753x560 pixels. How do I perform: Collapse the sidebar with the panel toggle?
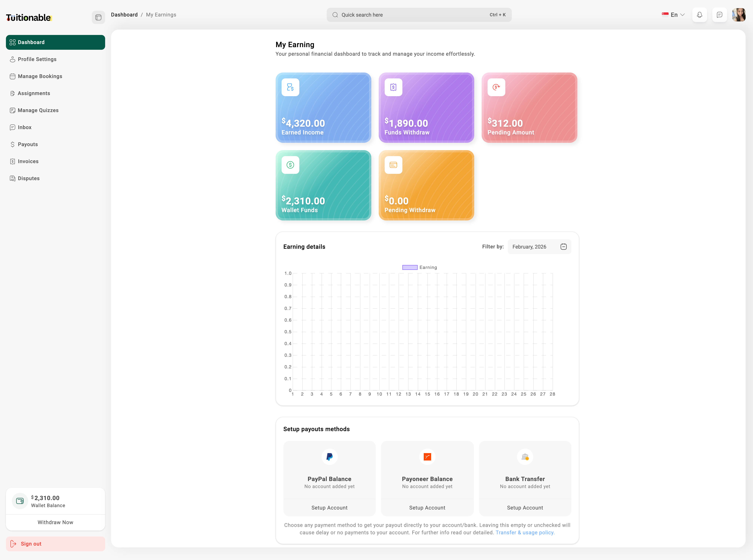point(98,17)
